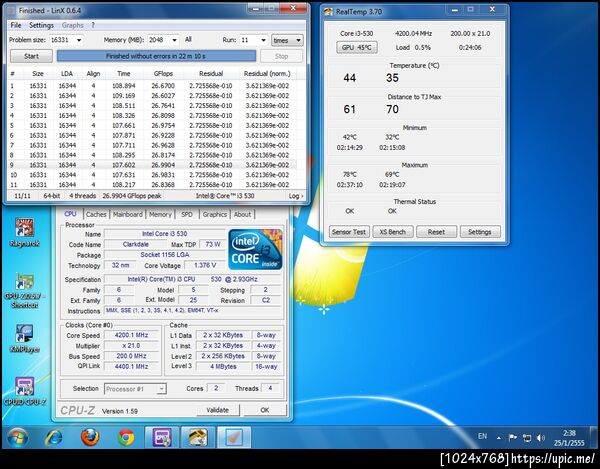Switch to the Caches tab in CPU-Z

point(96,215)
